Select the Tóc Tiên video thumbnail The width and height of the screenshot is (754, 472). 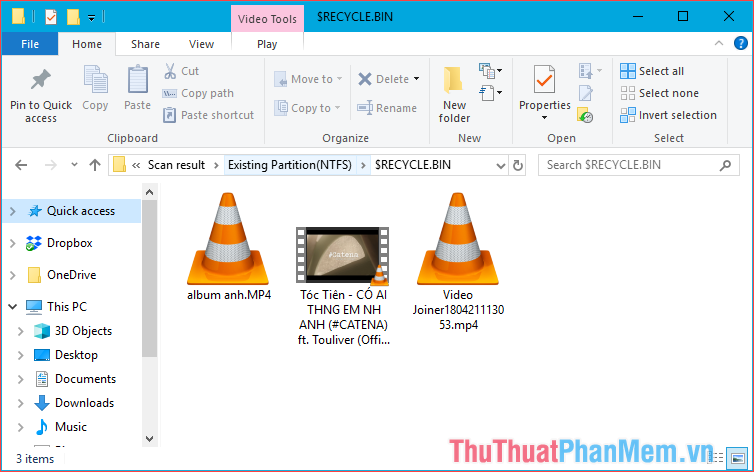(342, 255)
